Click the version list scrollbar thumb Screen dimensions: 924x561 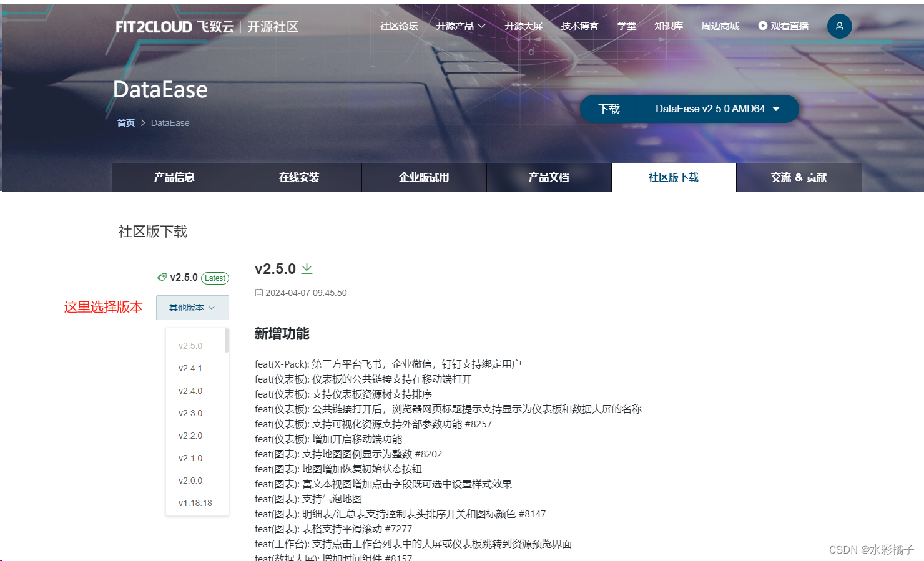pos(226,340)
